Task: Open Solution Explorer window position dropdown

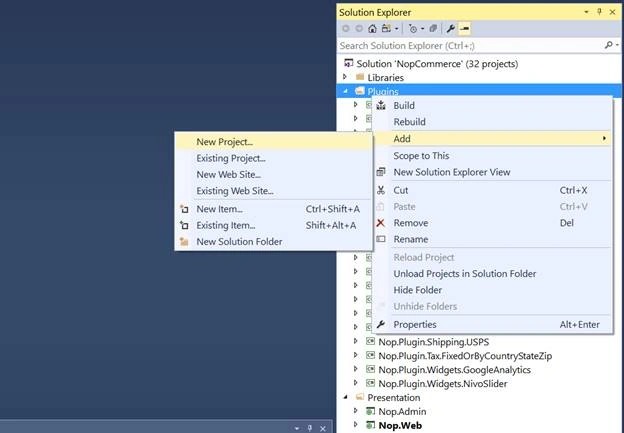Action: [586, 12]
